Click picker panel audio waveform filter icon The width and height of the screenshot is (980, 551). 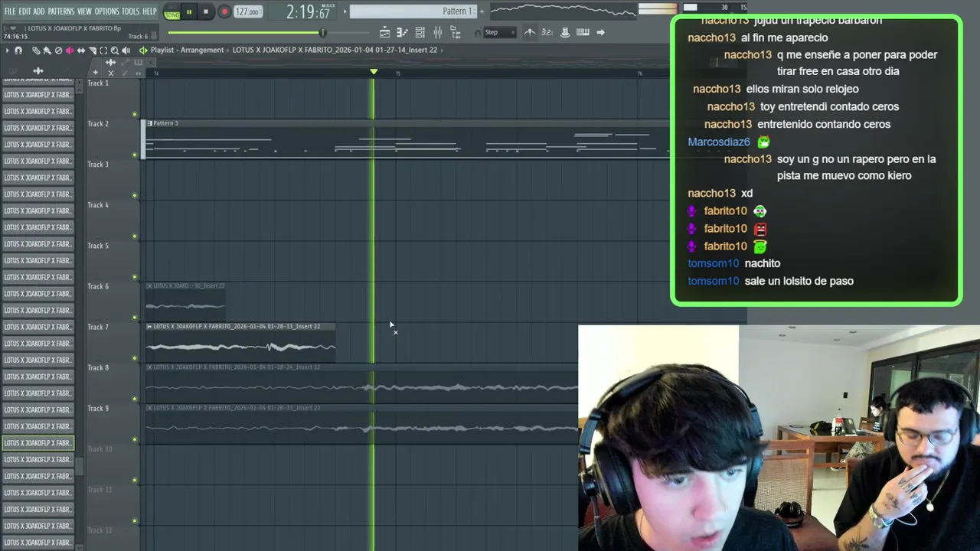[38, 71]
